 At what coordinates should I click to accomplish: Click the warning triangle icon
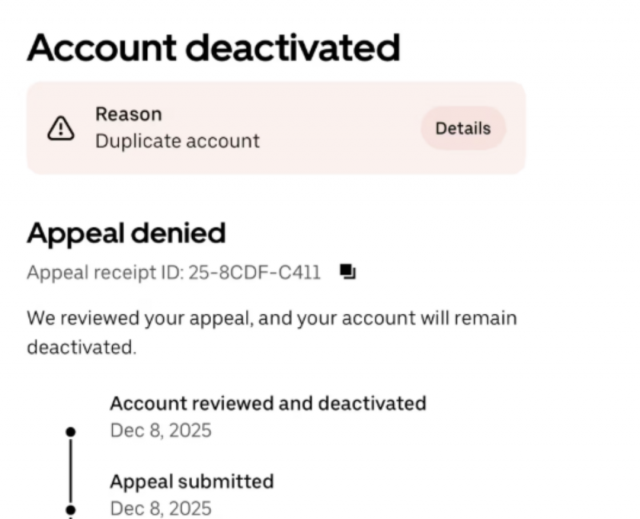pyautogui.click(x=61, y=128)
